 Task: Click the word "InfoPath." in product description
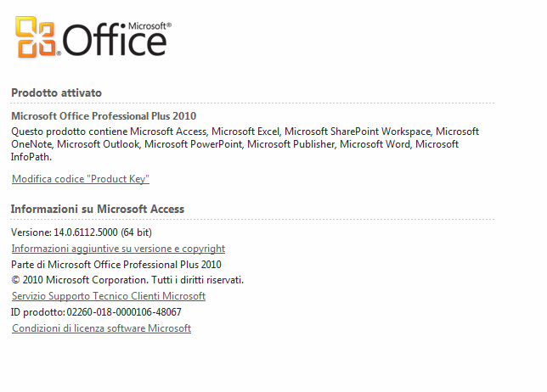31,157
